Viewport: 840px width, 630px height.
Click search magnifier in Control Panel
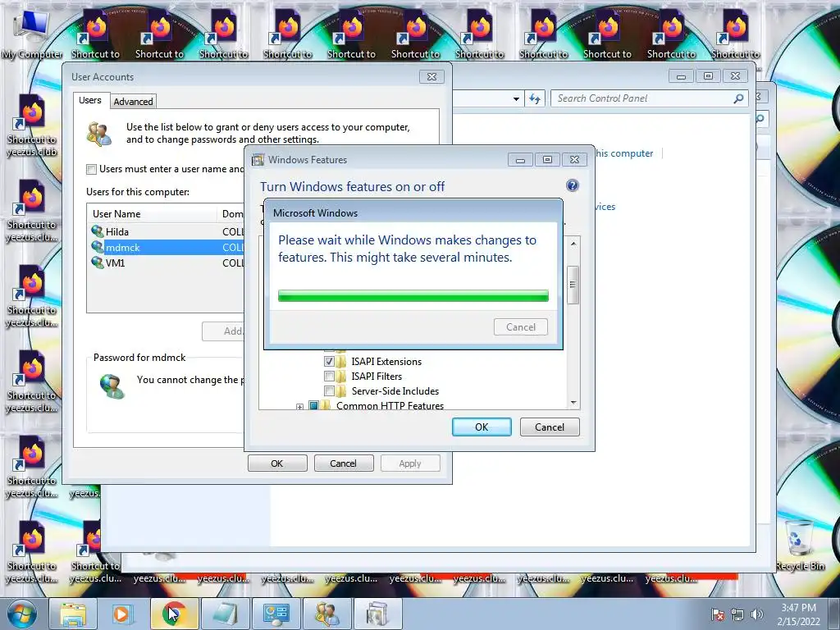[738, 98]
